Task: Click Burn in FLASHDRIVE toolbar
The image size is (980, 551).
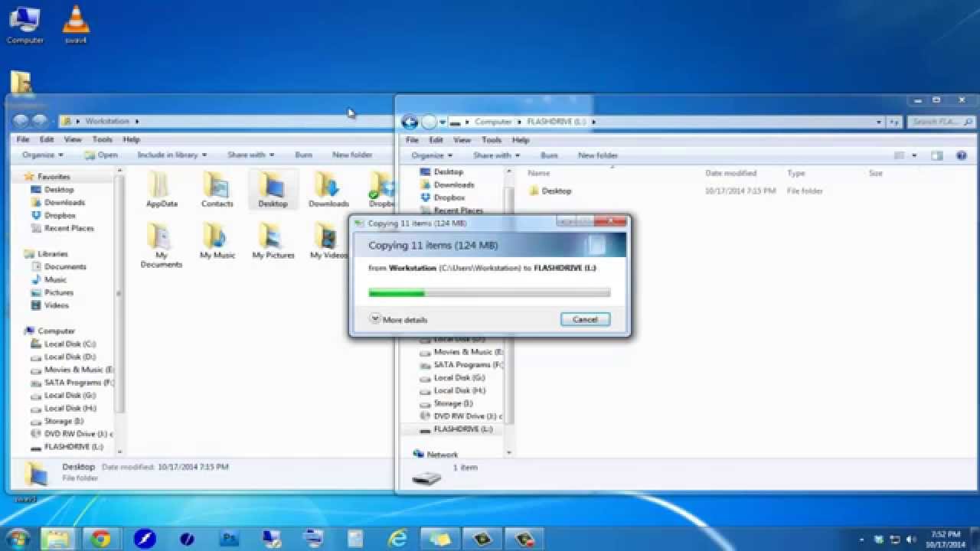Action: click(549, 155)
